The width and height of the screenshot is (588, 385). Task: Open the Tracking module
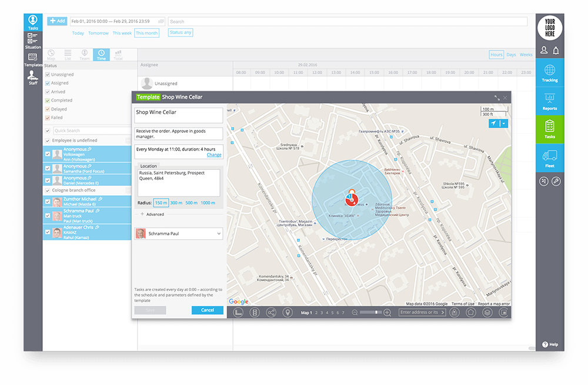click(550, 73)
